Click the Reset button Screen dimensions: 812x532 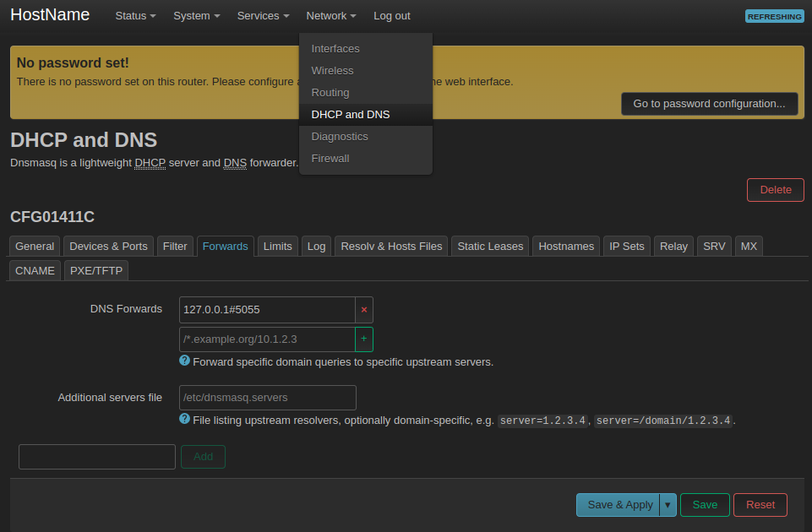coord(760,505)
